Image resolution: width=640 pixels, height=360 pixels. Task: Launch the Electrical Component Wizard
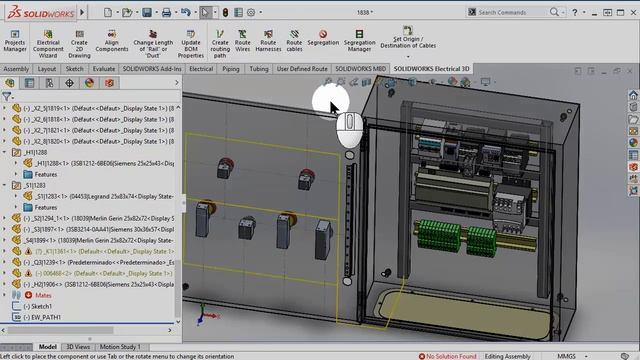48,44
